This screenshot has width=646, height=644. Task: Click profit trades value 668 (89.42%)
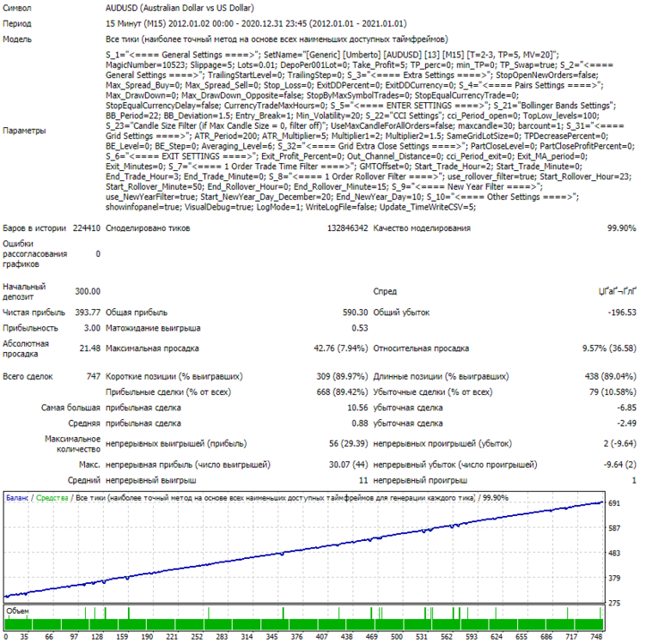342,392
